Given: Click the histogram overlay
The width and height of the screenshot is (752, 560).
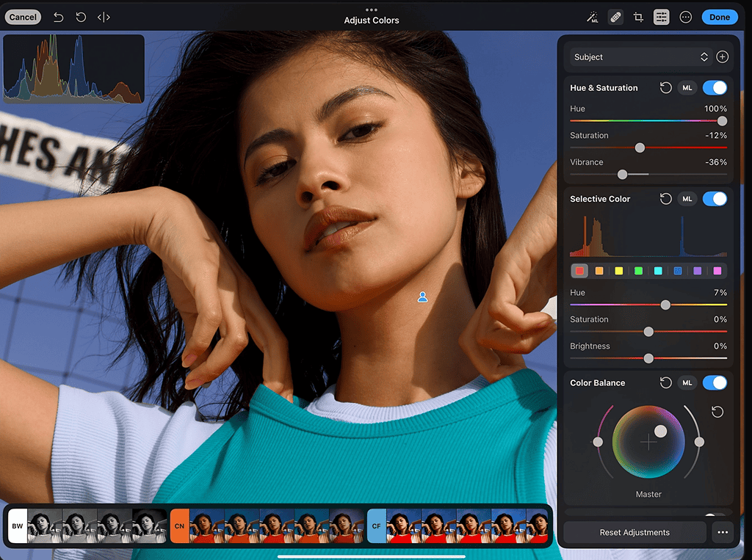Looking at the screenshot, I should coord(74,68).
